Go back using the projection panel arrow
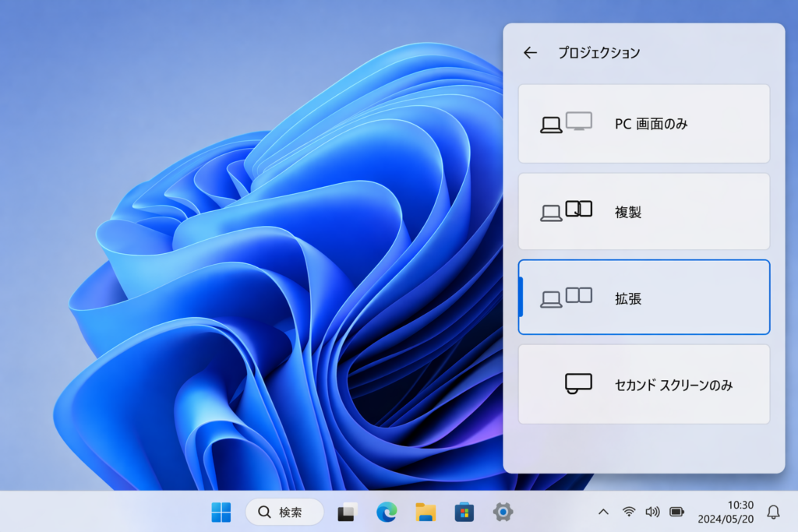Image resolution: width=798 pixels, height=532 pixels. (x=530, y=52)
